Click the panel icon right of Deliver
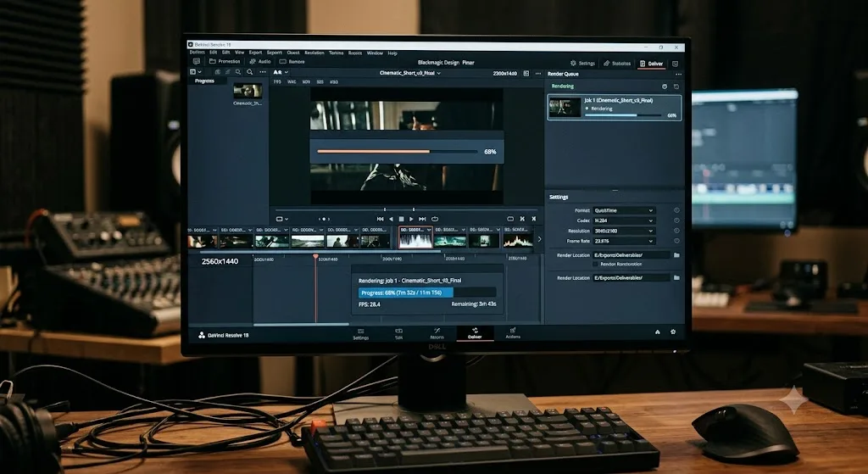This screenshot has height=474, width=868. [x=675, y=64]
